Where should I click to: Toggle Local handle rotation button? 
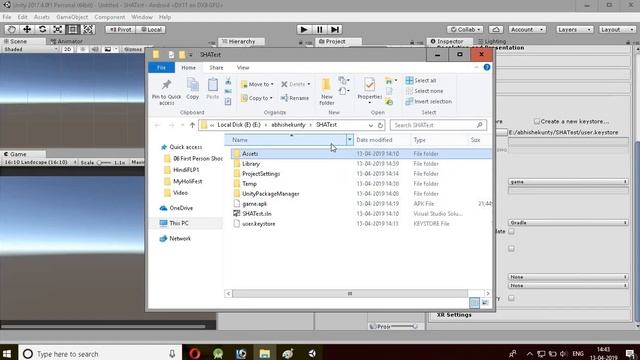point(151,29)
